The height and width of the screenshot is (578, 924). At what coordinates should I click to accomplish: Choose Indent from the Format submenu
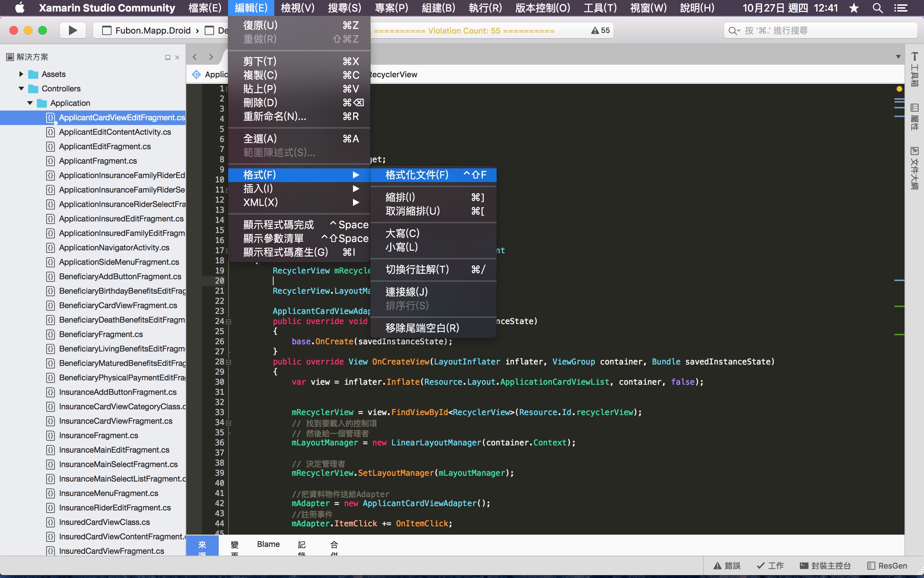(433, 198)
